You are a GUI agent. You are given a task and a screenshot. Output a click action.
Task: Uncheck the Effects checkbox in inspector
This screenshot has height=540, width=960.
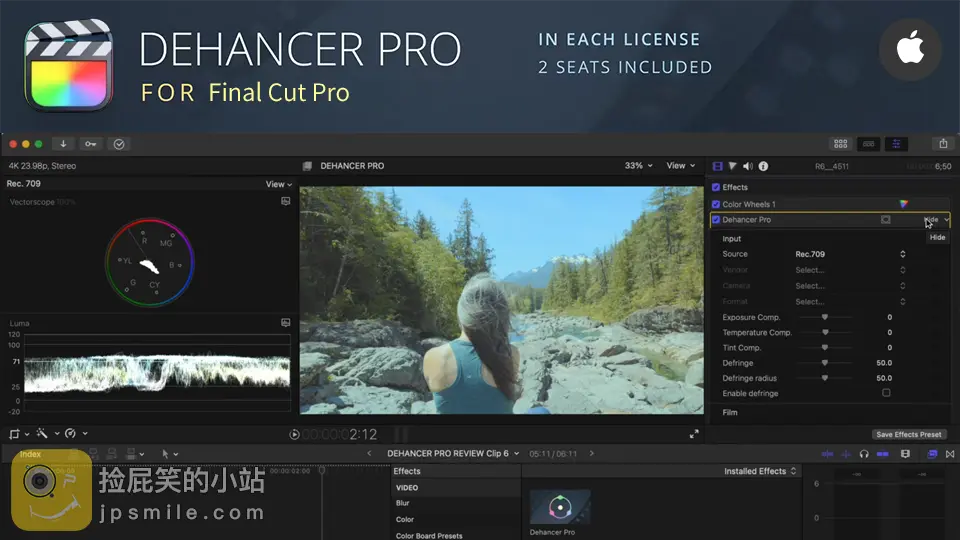coord(716,187)
